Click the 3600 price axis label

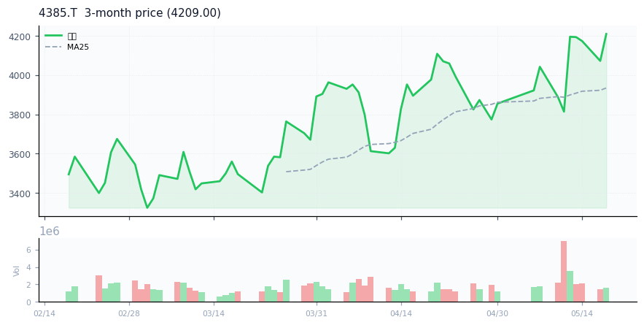[x=20, y=154]
